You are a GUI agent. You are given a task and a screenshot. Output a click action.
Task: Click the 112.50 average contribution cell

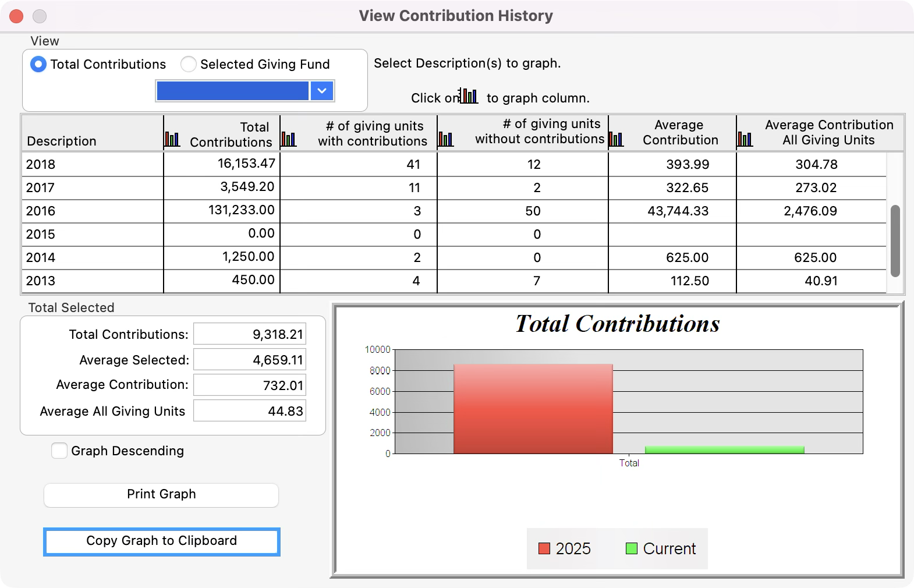coord(672,281)
